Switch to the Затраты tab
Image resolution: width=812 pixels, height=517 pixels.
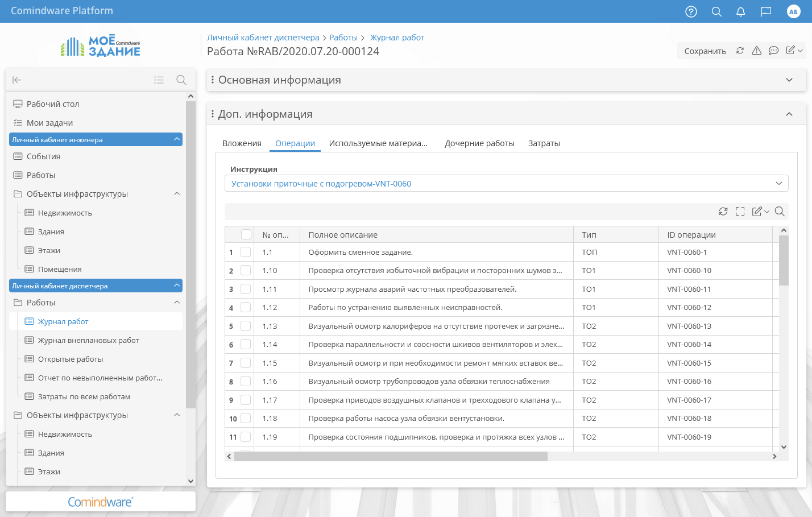[x=544, y=143]
